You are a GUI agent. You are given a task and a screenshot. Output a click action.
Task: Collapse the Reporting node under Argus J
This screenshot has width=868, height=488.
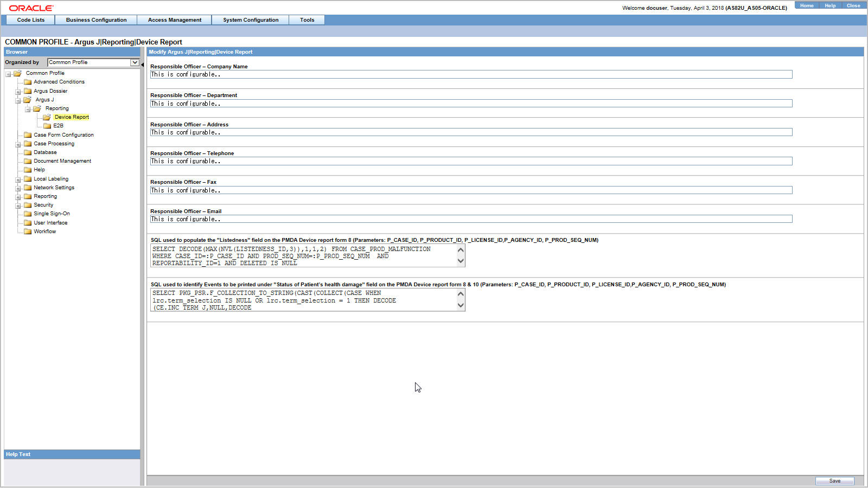coord(28,109)
